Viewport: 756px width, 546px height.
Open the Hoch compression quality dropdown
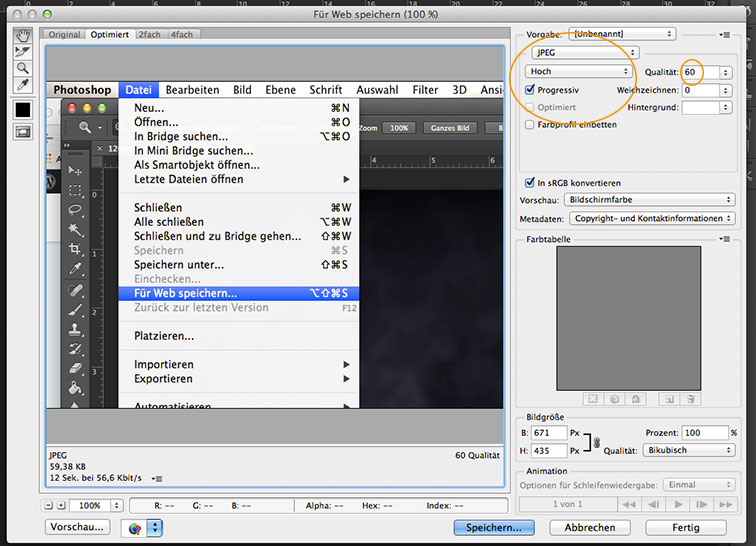pyautogui.click(x=578, y=71)
